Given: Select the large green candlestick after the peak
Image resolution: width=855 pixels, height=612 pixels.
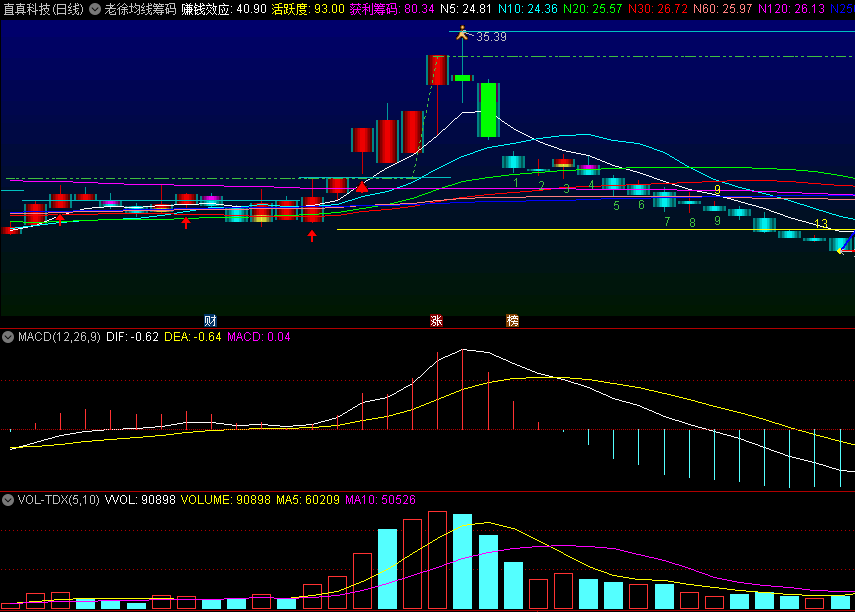Looking at the screenshot, I should (489, 110).
